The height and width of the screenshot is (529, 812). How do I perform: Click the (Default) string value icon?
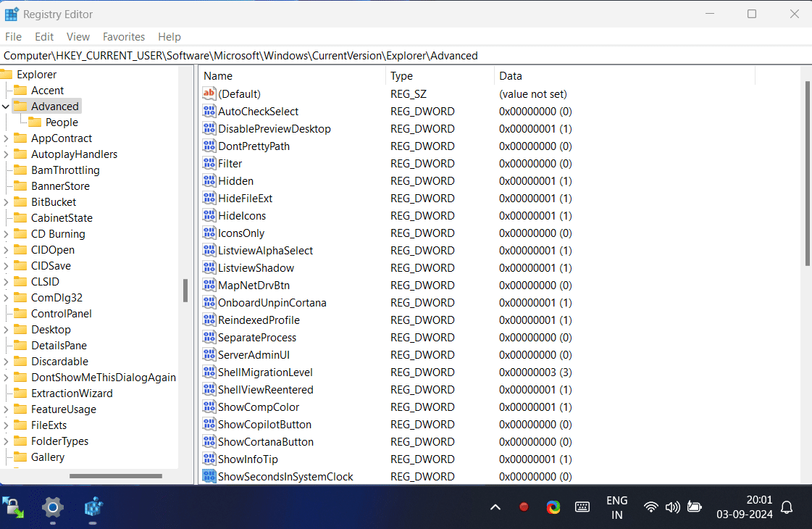209,93
